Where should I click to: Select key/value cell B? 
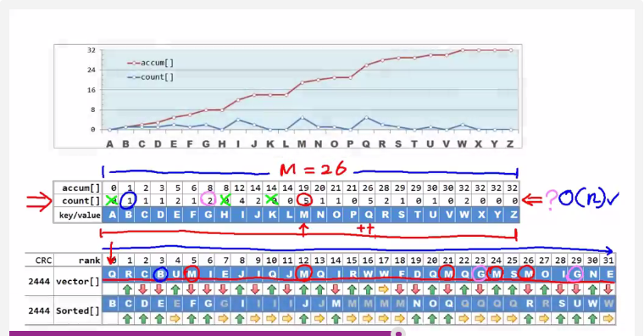click(127, 215)
